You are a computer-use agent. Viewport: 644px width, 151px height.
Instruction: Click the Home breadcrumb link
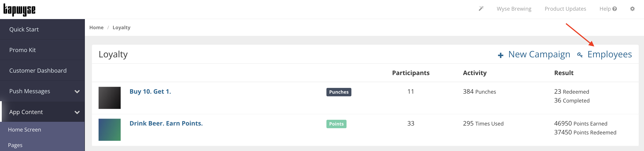coord(96,27)
